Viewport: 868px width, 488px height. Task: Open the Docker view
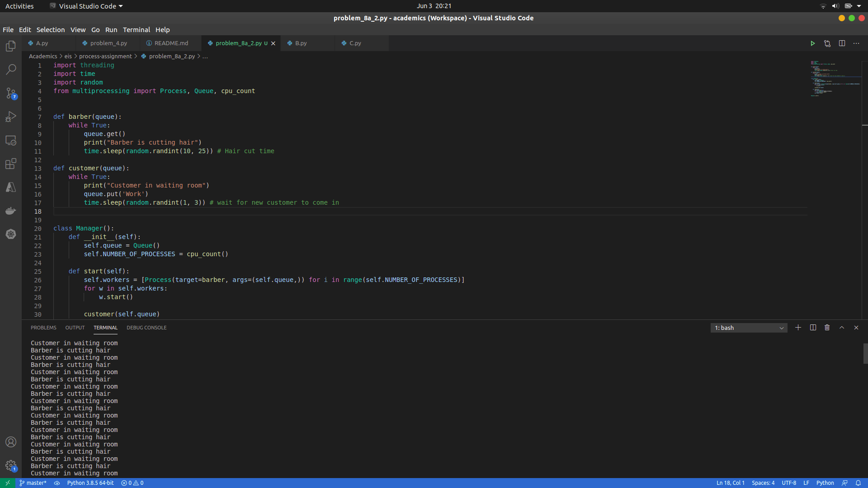coord(11,211)
